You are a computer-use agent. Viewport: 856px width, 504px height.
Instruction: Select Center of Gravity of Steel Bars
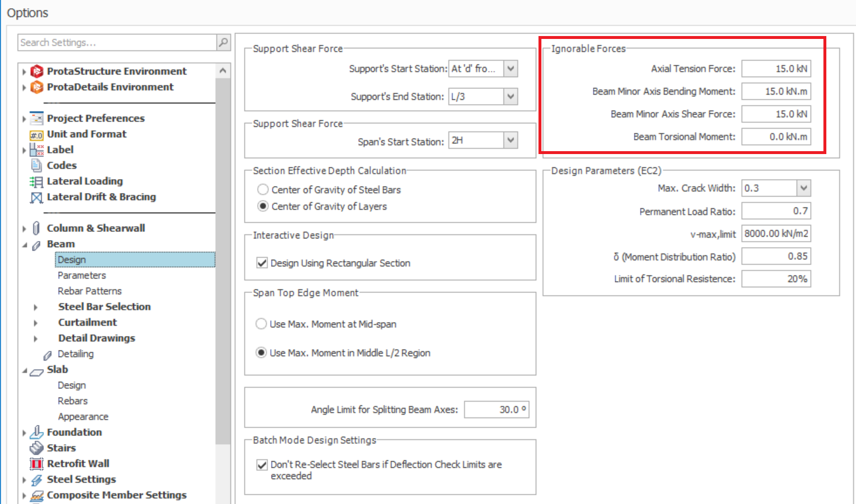tap(263, 190)
